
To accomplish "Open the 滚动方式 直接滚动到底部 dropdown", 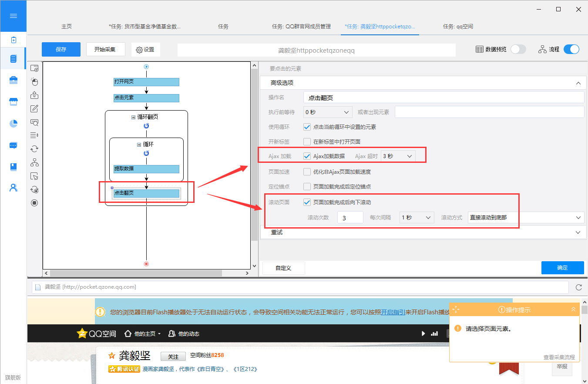I will (x=526, y=217).
